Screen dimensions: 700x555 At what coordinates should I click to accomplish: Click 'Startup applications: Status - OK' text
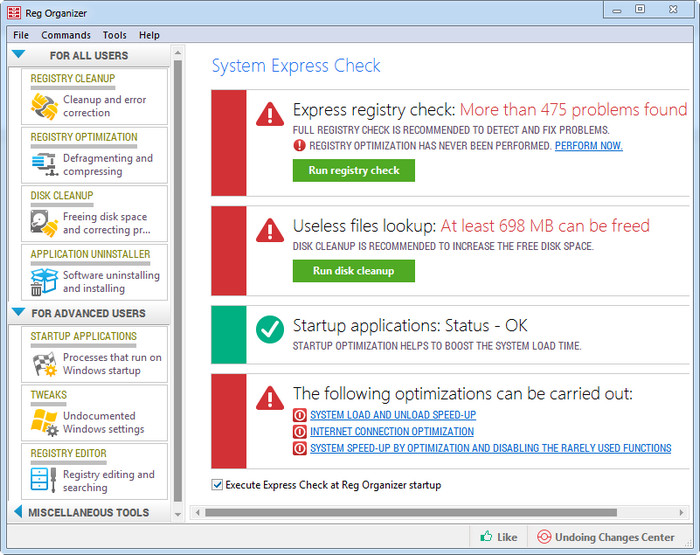(x=410, y=325)
